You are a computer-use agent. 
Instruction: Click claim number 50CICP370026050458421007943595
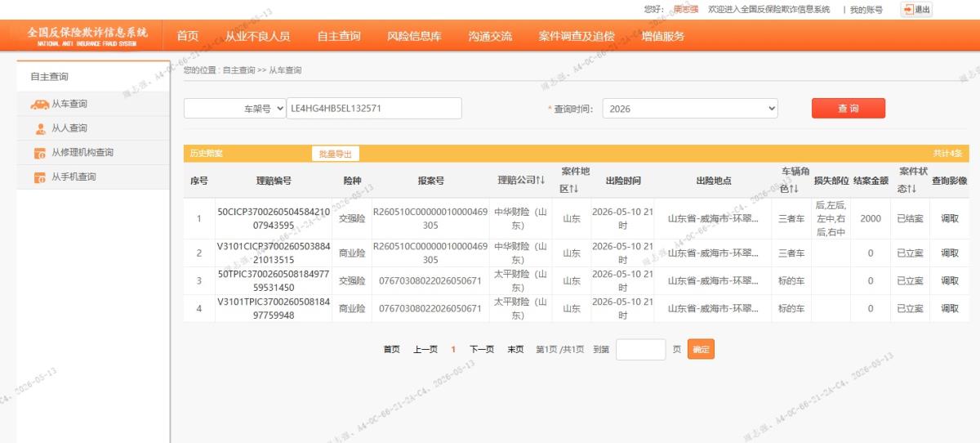pos(274,218)
